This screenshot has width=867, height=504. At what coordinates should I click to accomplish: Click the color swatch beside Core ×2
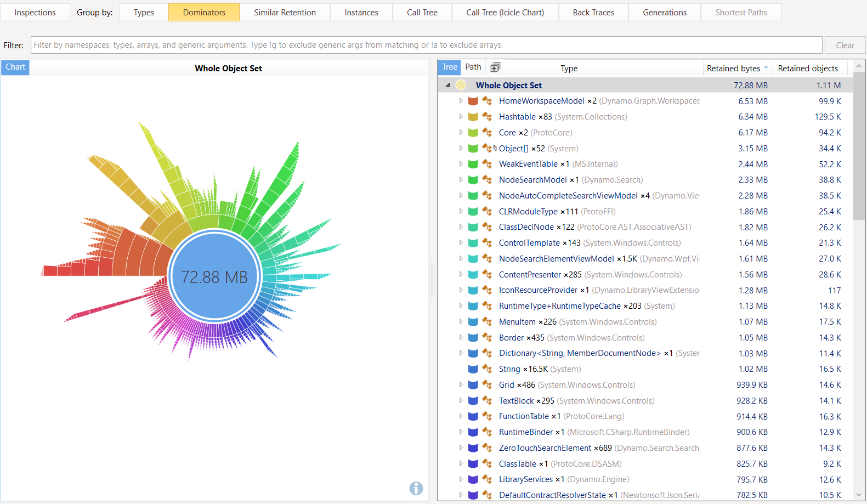click(473, 133)
